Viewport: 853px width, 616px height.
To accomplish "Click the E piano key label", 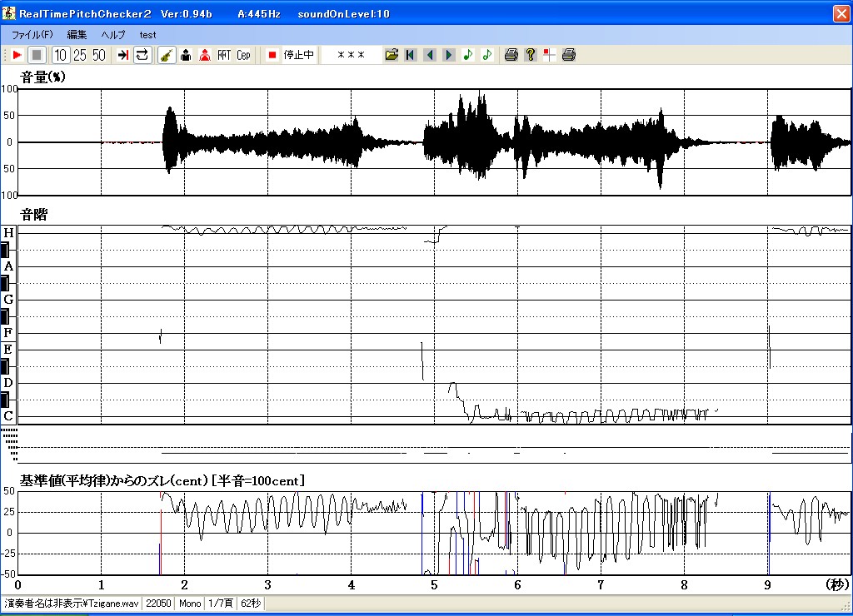I will [8, 349].
